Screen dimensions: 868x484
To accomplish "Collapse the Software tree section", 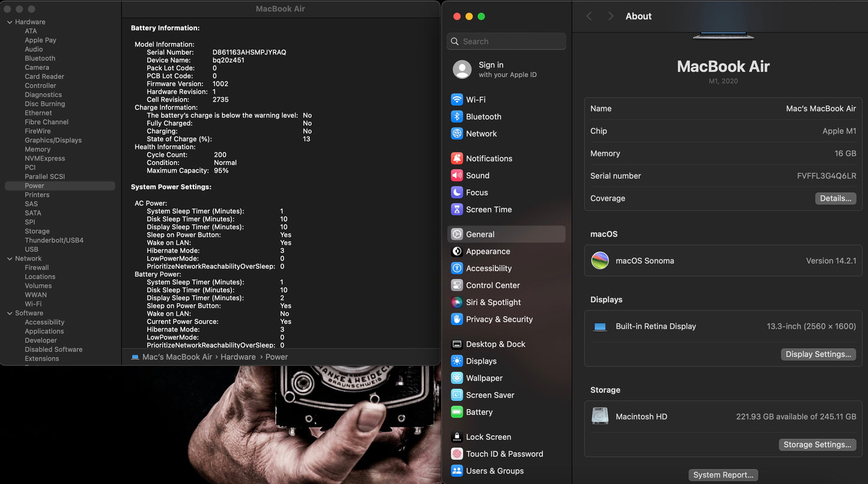I will pyautogui.click(x=10, y=313).
